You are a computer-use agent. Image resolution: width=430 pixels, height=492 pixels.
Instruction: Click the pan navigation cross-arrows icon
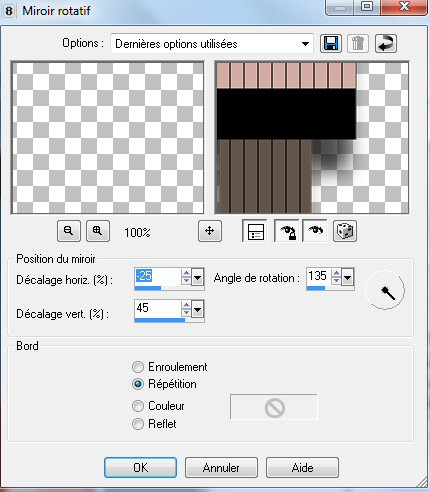210,231
